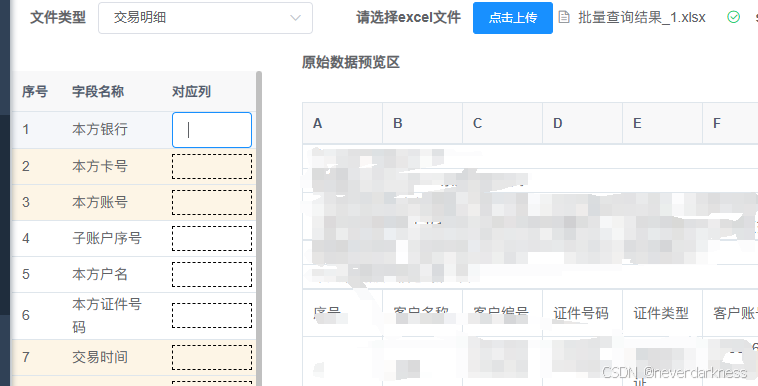This screenshot has height=386, width=758.
Task: Click the 字段名称 column header
Action: coord(98,91)
